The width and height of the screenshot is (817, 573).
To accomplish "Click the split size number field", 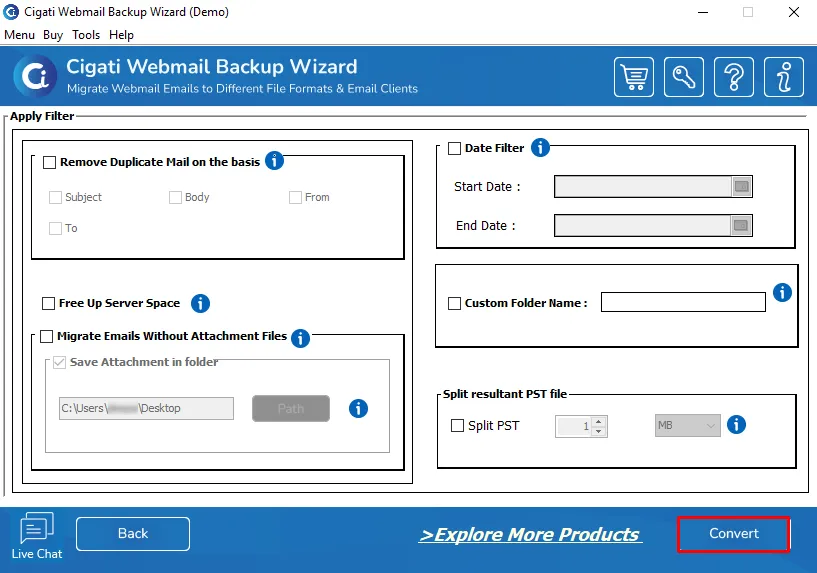I will click(x=574, y=426).
